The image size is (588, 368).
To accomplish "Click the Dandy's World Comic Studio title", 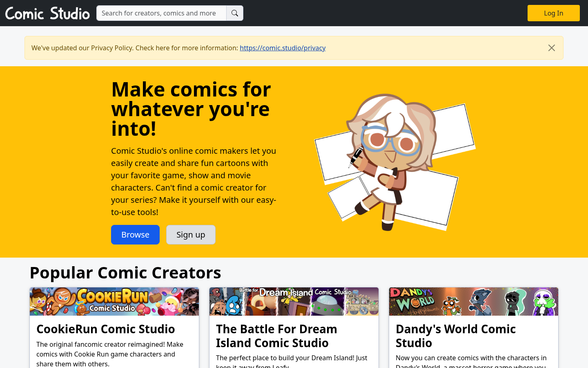I will 456,336.
